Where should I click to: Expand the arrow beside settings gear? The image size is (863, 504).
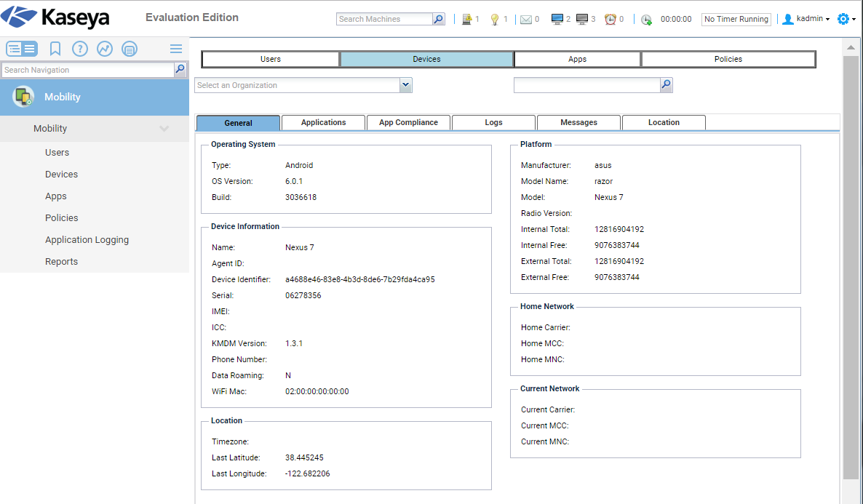[854, 19]
